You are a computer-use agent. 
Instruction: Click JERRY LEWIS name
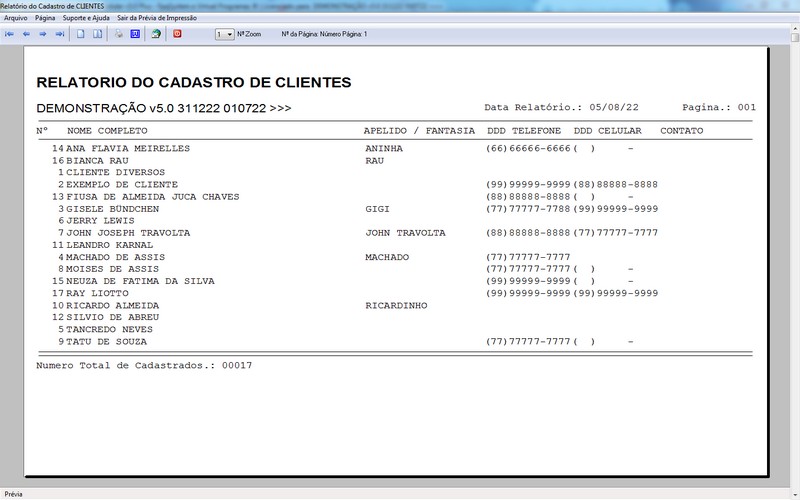pos(101,221)
